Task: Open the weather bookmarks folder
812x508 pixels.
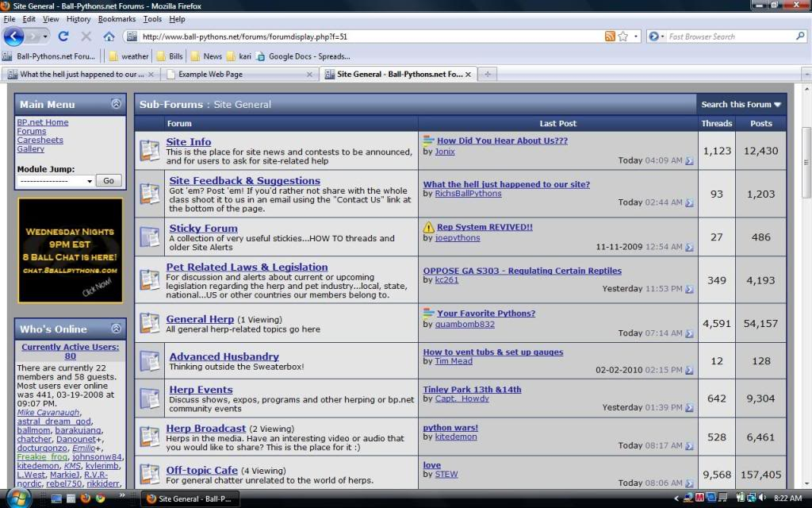Action: (x=128, y=56)
